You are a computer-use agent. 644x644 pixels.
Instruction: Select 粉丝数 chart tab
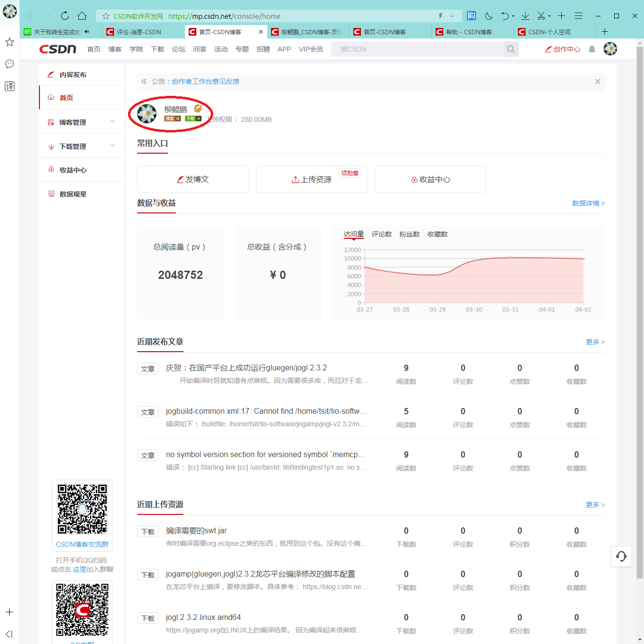(410, 234)
